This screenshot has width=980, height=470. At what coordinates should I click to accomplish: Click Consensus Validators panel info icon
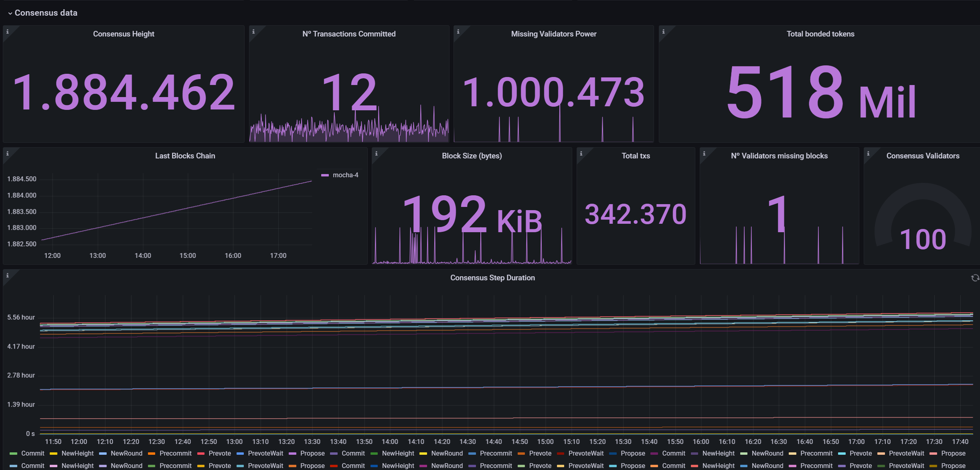pyautogui.click(x=868, y=153)
